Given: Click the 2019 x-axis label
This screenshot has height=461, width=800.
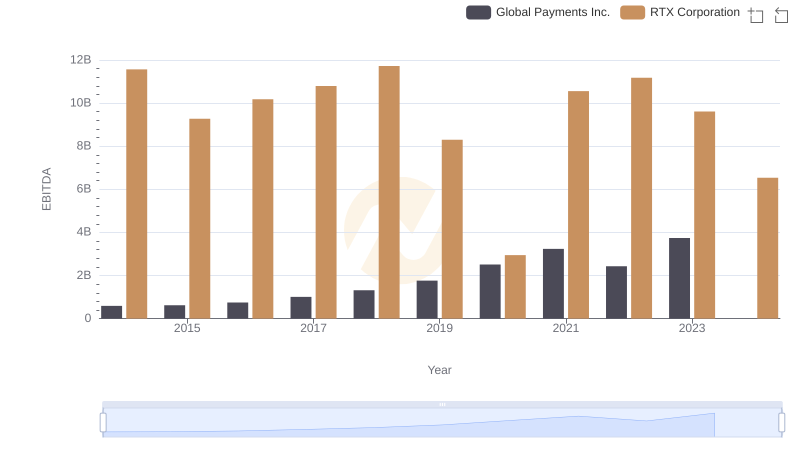Looking at the screenshot, I should pos(439,328).
